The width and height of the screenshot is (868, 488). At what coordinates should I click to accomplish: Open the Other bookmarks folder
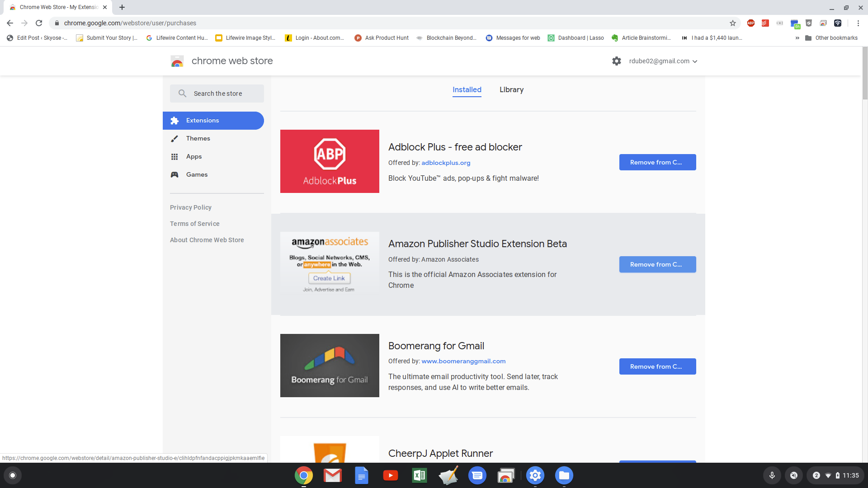coord(831,38)
